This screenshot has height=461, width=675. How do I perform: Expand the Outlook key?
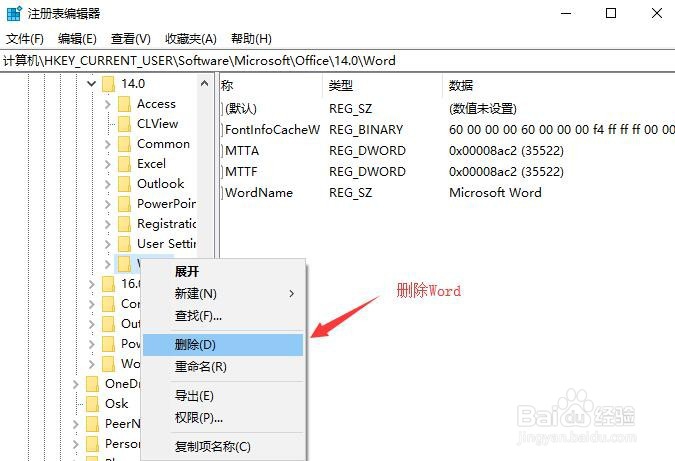coord(108,184)
